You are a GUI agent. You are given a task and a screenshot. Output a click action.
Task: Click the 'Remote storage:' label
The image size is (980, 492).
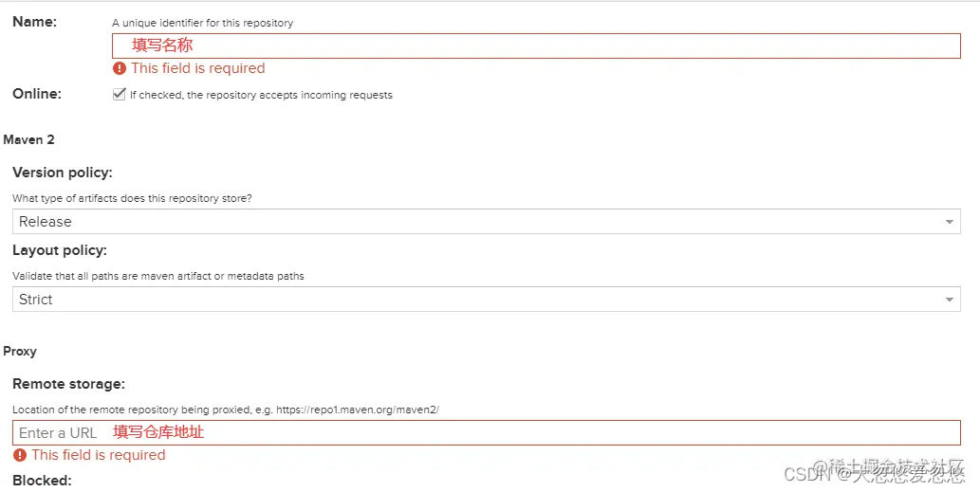point(68,384)
